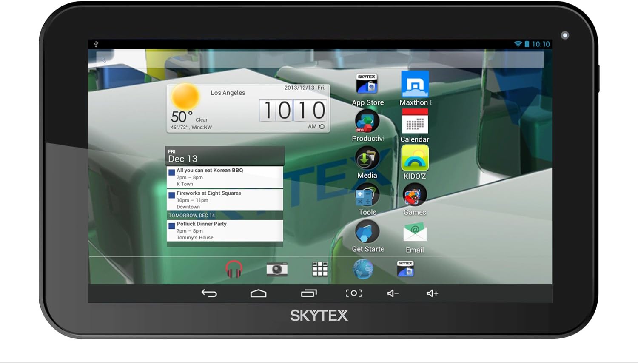Open the All you can eat Korean BBQ event

(x=225, y=177)
